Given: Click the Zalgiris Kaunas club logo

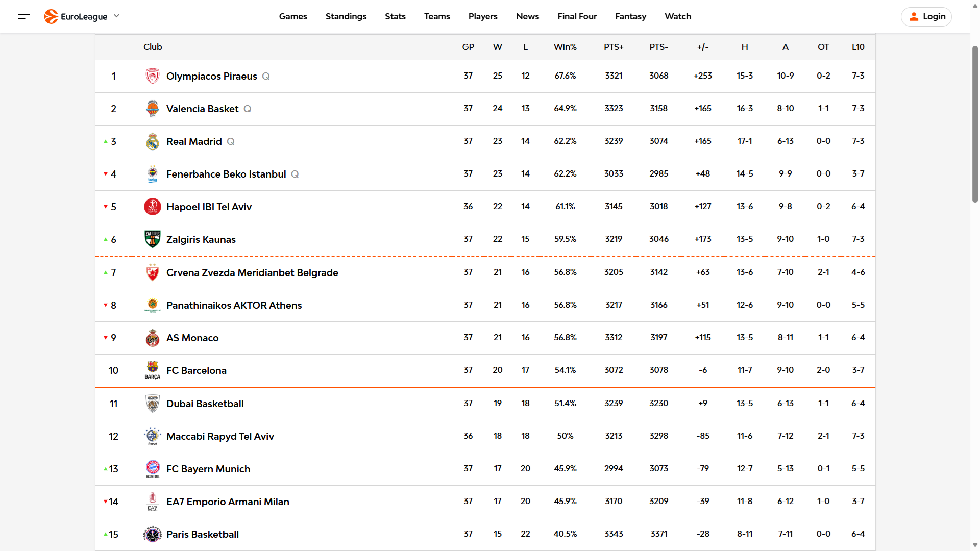Looking at the screenshot, I should click(x=152, y=239).
